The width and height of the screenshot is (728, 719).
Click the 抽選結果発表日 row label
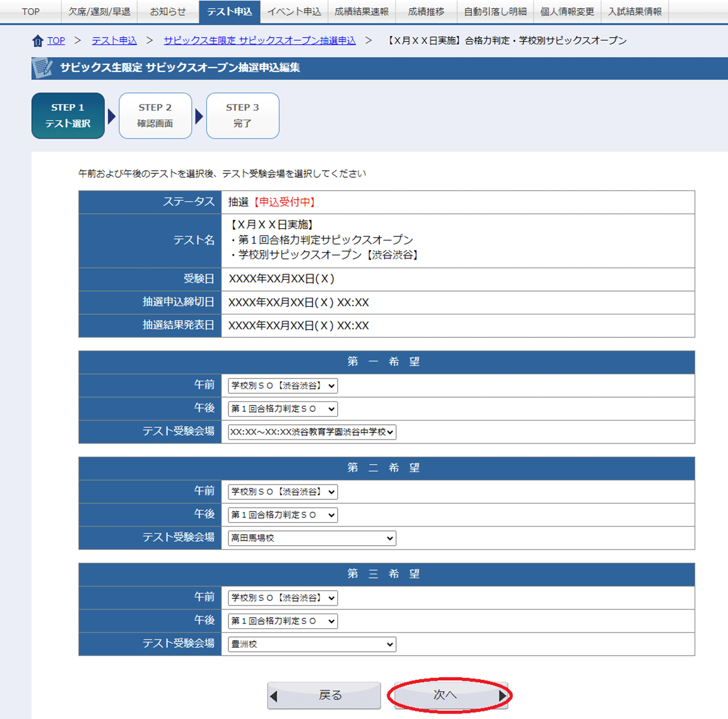click(178, 326)
